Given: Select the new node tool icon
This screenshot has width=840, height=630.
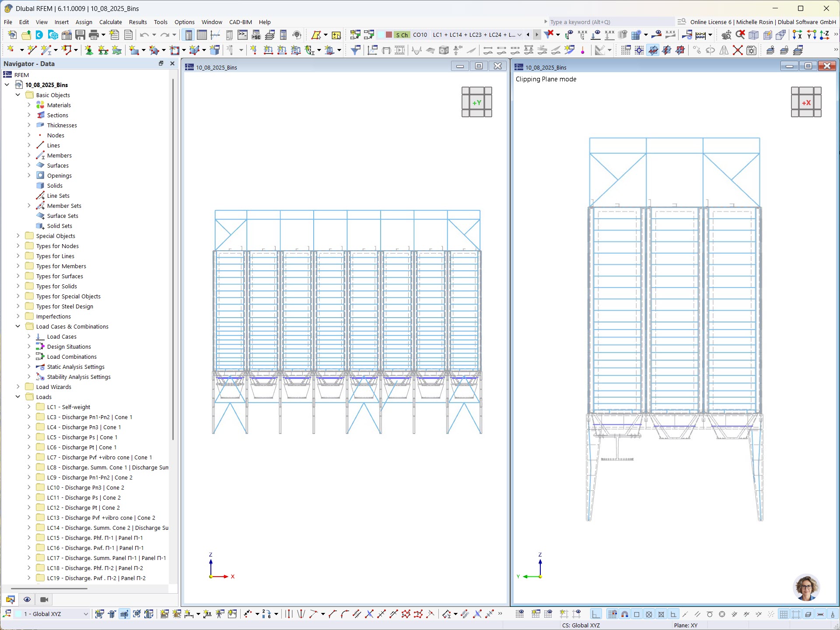Looking at the screenshot, I should pyautogui.click(x=10, y=50).
